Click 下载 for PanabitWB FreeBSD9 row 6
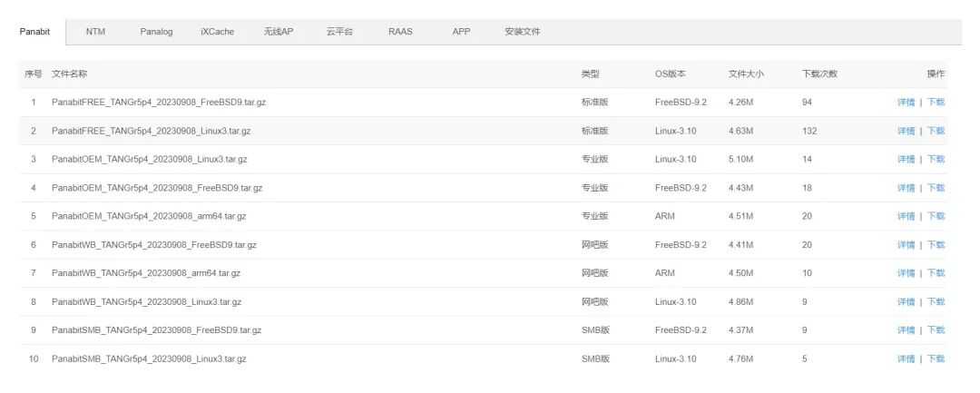The width and height of the screenshot is (980, 393). 936,245
